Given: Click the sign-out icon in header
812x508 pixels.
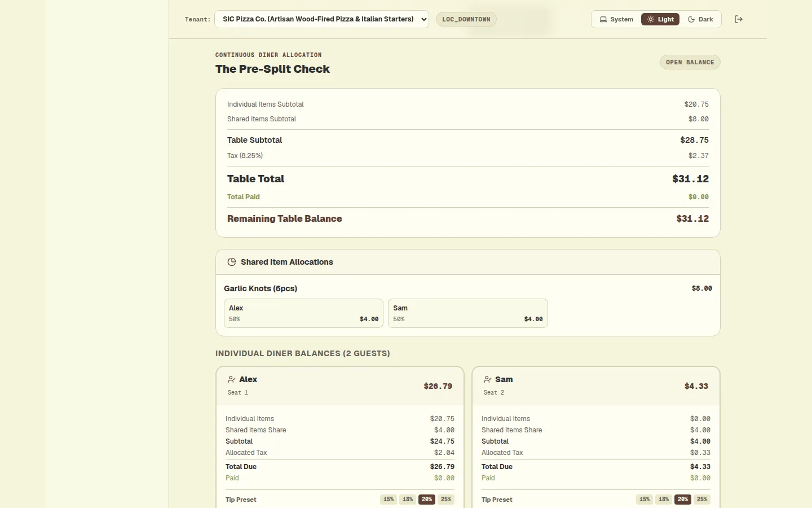Looking at the screenshot, I should point(738,19).
